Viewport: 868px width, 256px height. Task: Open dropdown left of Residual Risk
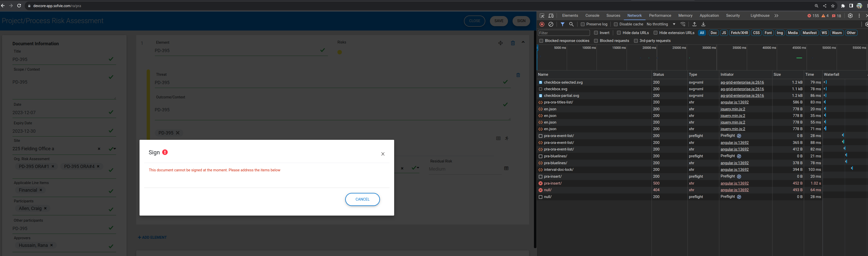(x=418, y=168)
